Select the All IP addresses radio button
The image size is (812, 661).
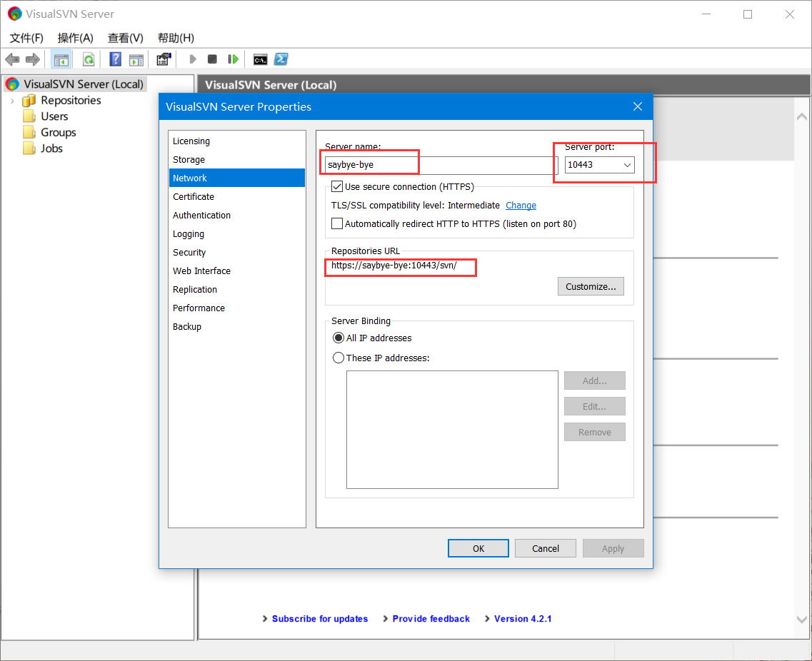(x=339, y=338)
